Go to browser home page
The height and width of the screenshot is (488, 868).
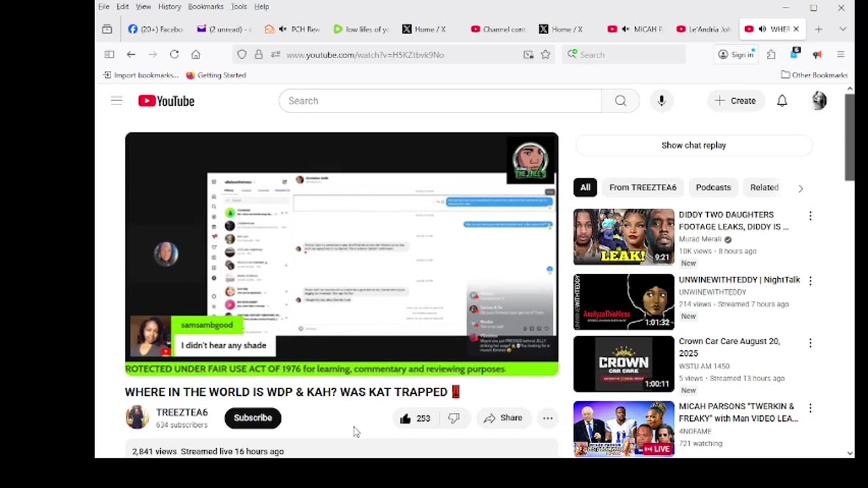tap(195, 54)
